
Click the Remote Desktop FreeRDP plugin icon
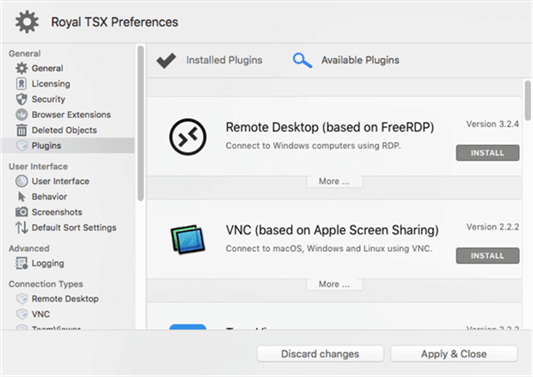[x=188, y=137]
